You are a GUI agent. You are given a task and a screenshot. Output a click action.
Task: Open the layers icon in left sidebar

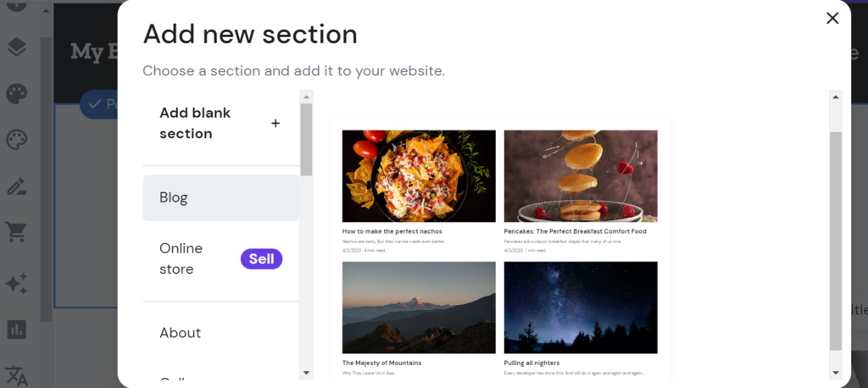tap(16, 47)
